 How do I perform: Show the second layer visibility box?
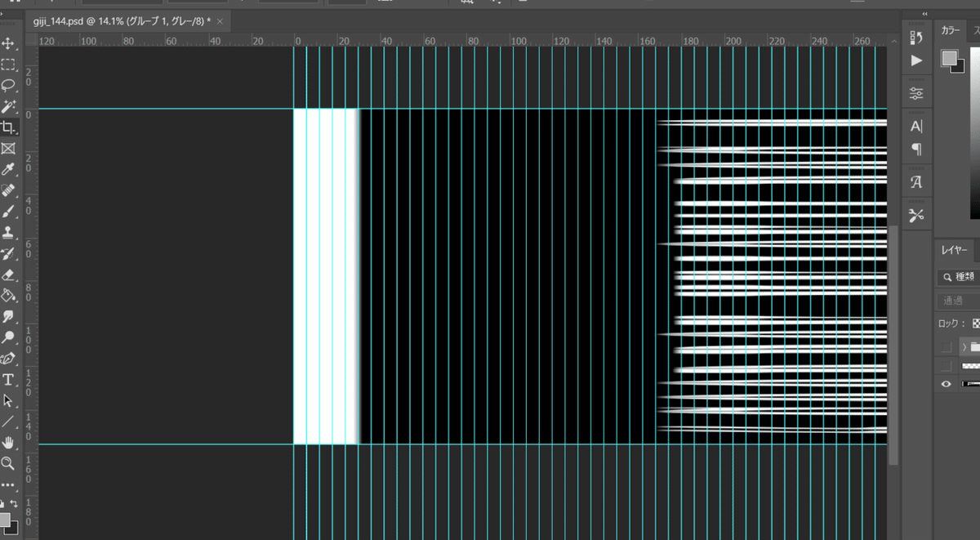coord(947,365)
